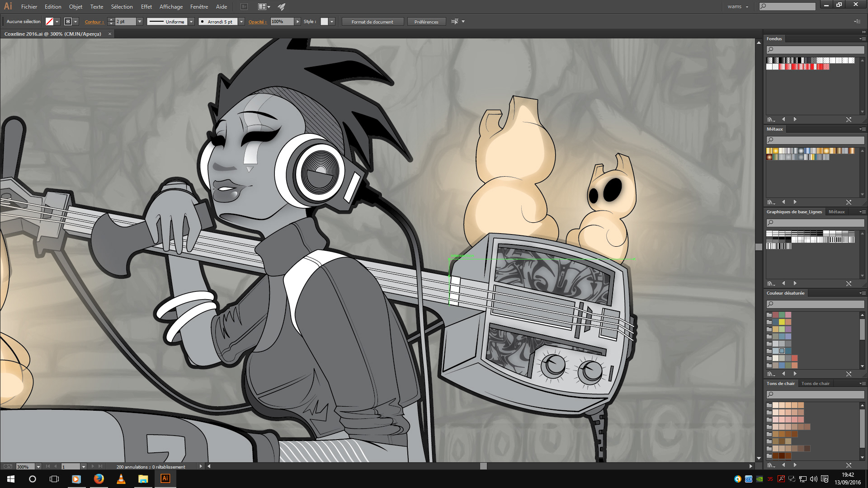Viewport: 868px width, 488px height.
Task: Open Illustrator from the Windows taskbar
Action: [x=165, y=479]
